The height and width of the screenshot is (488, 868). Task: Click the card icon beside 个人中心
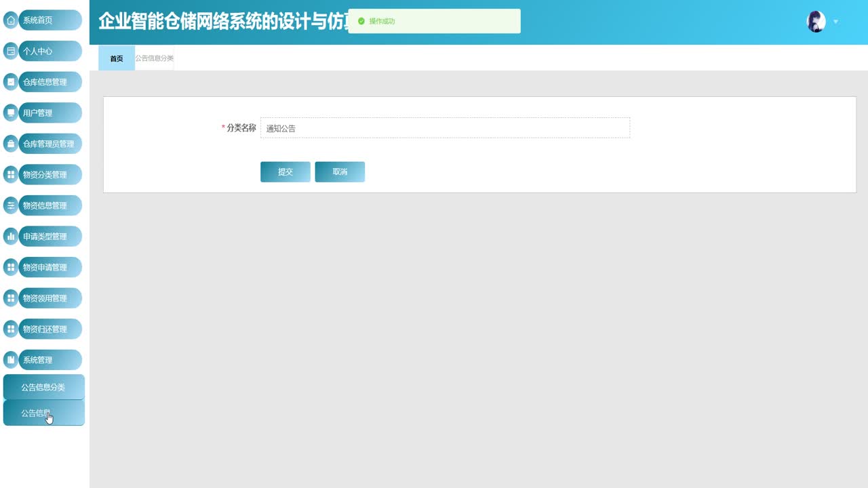(11, 51)
